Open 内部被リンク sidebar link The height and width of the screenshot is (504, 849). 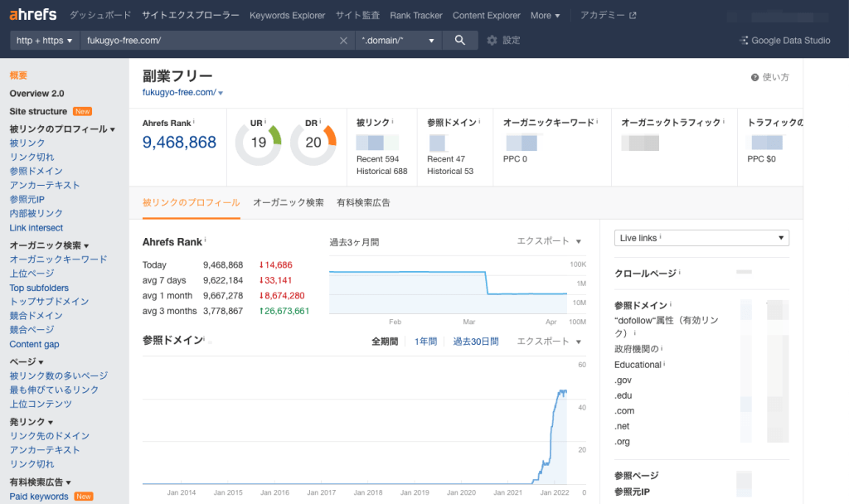[36, 213]
